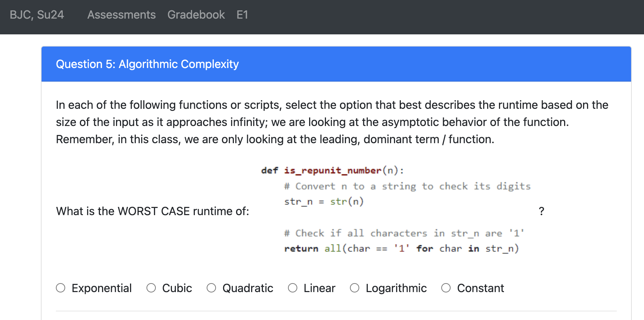
Task: Click the return all(...) code line
Action: (x=402, y=248)
